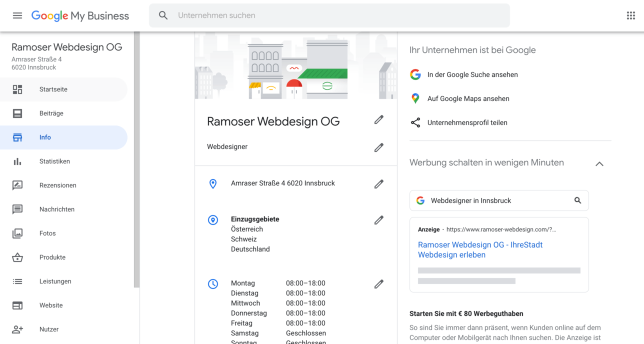Click the storefront illustration banner
Image resolution: width=644 pixels, height=344 pixels.
click(296, 65)
